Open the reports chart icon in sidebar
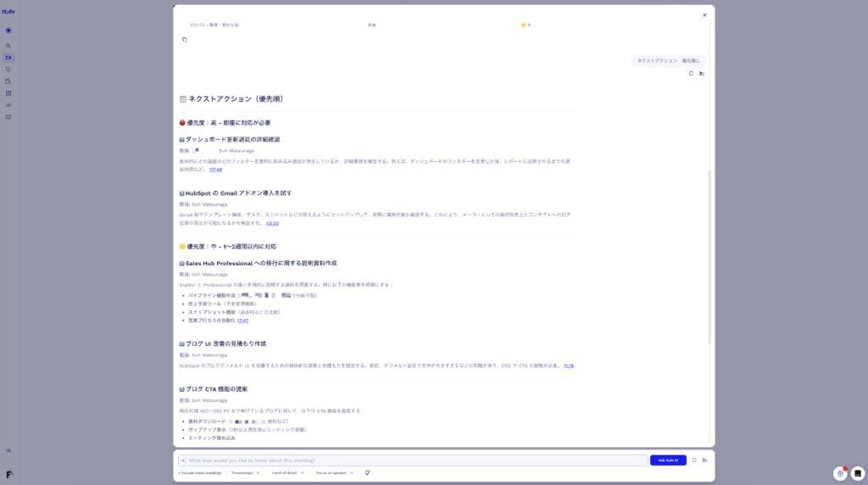 (8, 105)
